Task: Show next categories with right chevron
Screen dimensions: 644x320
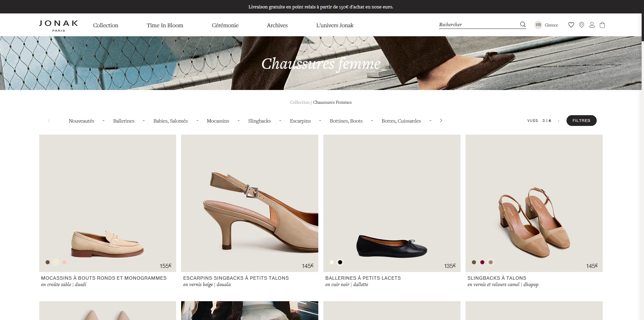Action: 441,121
